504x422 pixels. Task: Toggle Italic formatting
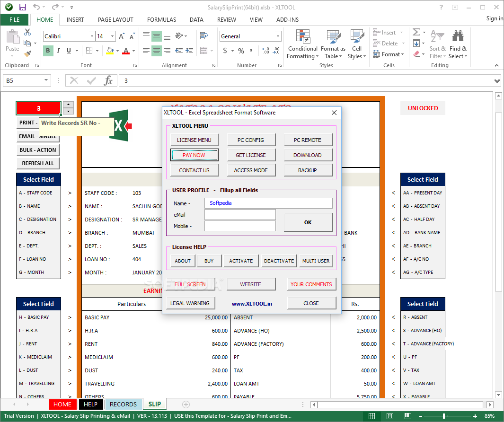(x=58, y=51)
